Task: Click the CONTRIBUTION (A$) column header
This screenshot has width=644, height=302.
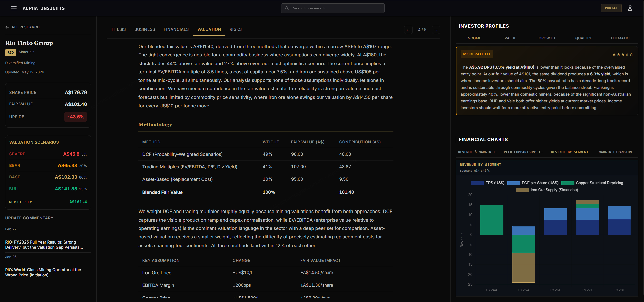Action: [360, 142]
